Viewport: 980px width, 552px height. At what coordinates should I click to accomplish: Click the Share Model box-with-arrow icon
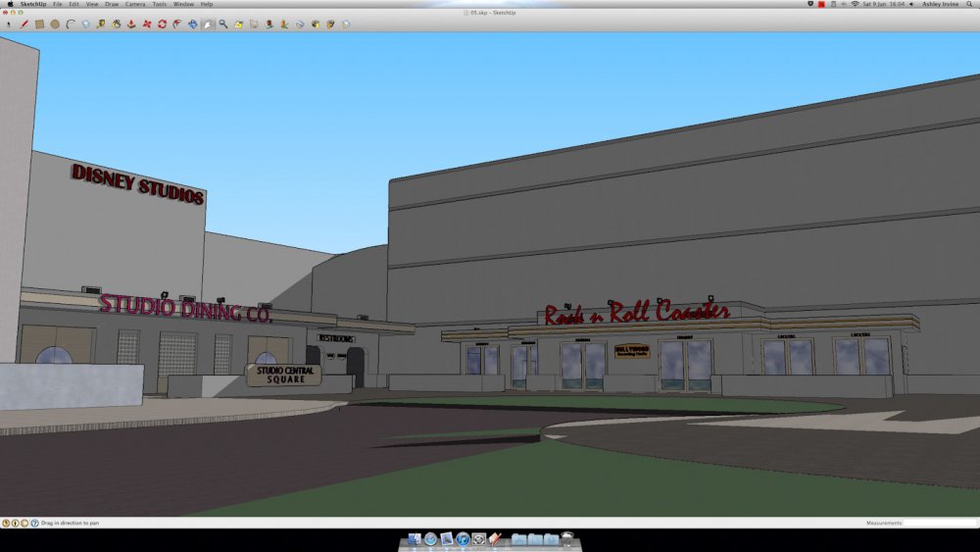(330, 25)
